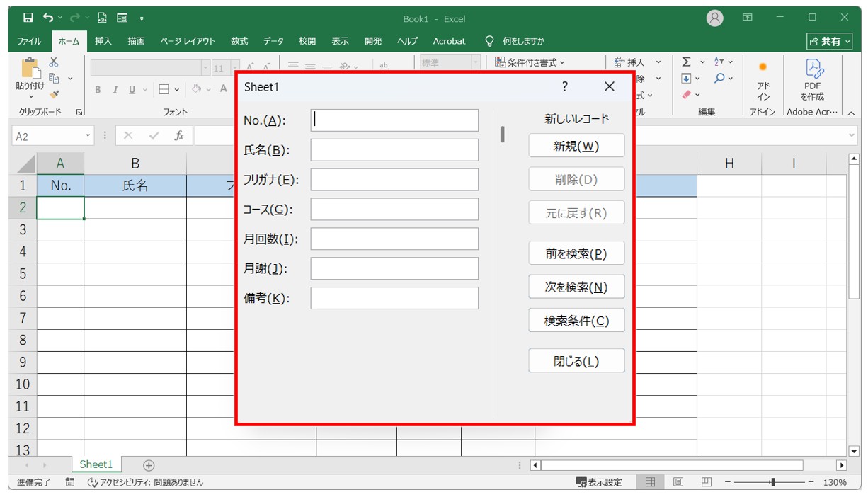Open Customize Quick Access Toolbar dropdown
868x497 pixels.
(142, 18)
